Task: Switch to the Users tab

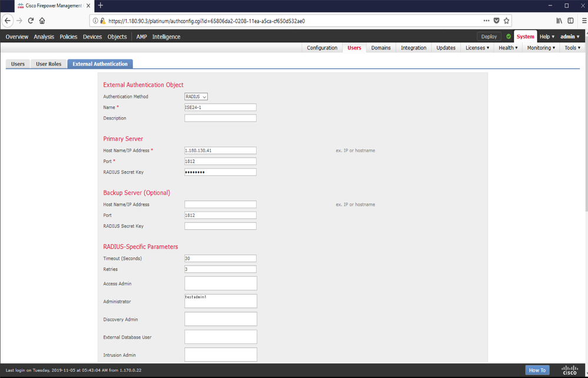Action: click(x=18, y=63)
